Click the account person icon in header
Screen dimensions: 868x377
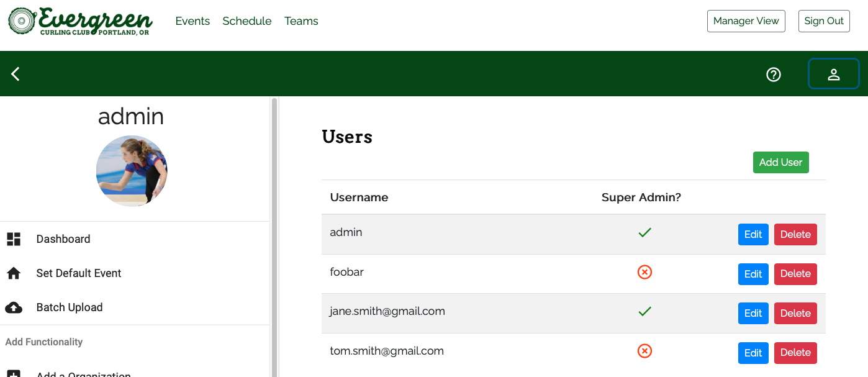point(833,73)
